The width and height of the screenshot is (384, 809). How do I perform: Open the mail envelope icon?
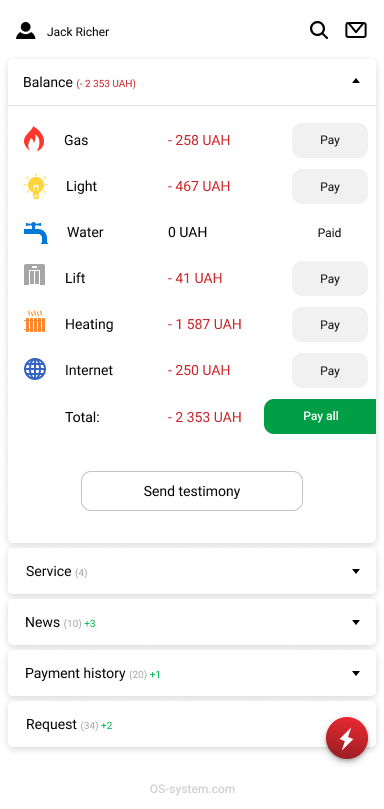[x=356, y=30]
